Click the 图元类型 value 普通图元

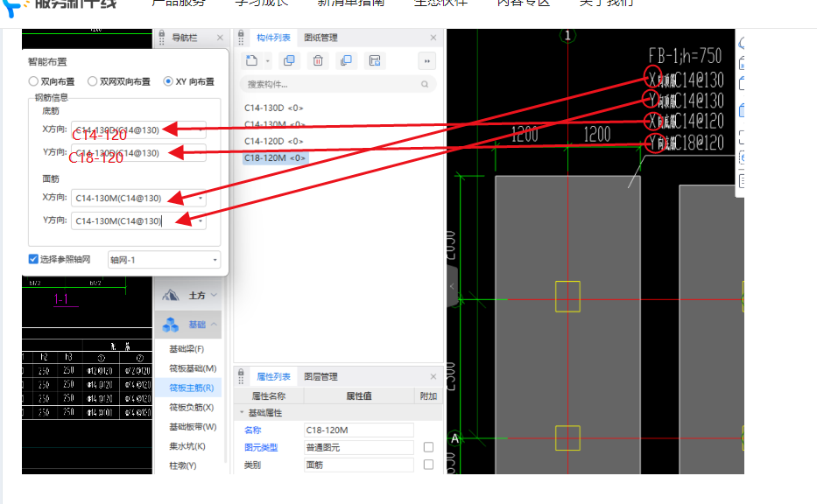point(359,447)
